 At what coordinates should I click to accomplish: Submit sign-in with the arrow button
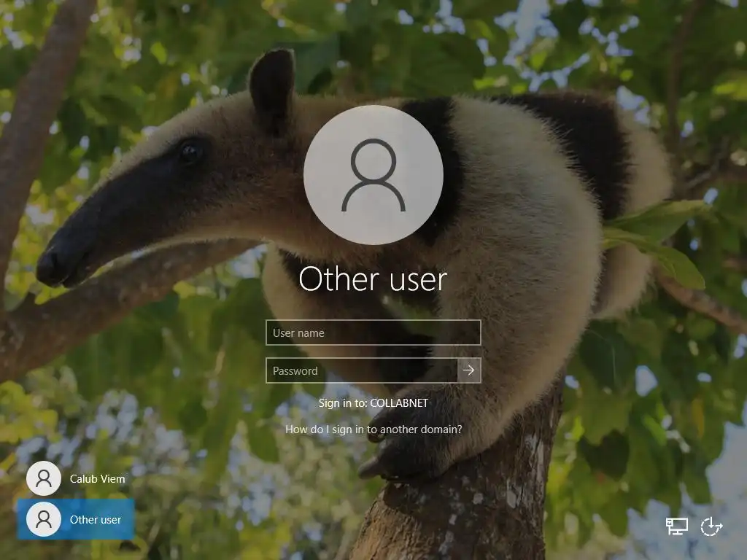click(x=469, y=370)
